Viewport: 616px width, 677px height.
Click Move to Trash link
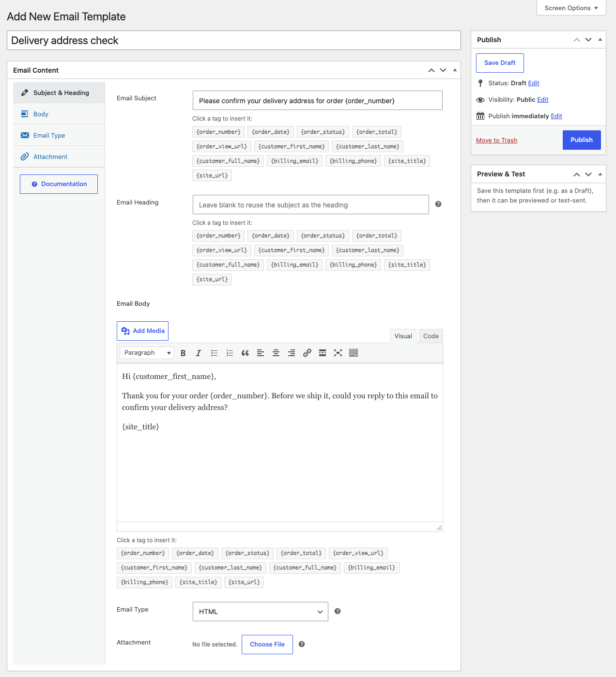pyautogui.click(x=496, y=141)
